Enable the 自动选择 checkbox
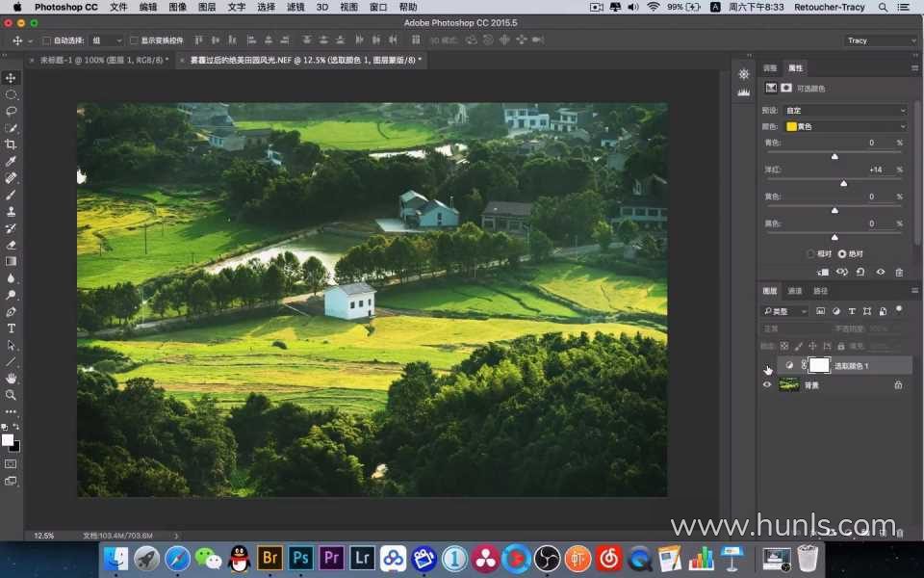The height and width of the screenshot is (578, 924). click(46, 40)
